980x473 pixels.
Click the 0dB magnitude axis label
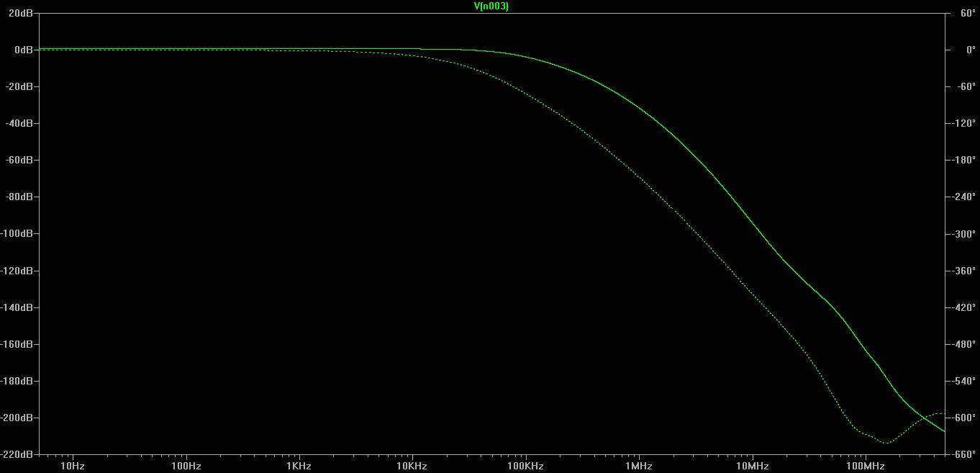(24, 50)
